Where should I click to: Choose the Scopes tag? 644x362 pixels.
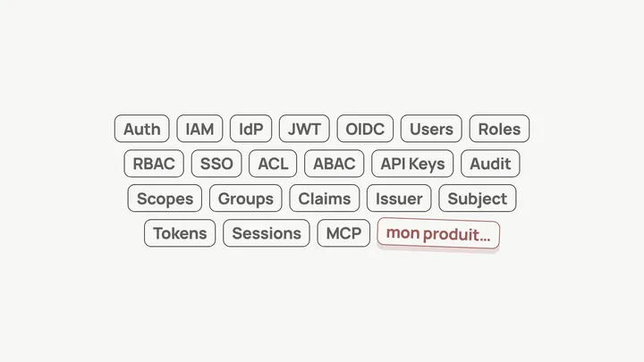pyautogui.click(x=165, y=198)
